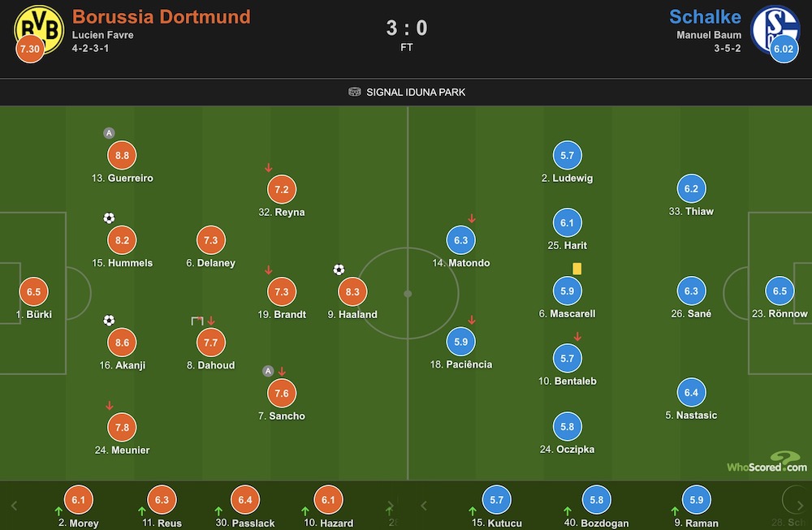The width and height of the screenshot is (812, 530).
Task: Show more Schalke substitutes with right arrow
Action: pyautogui.click(x=800, y=506)
